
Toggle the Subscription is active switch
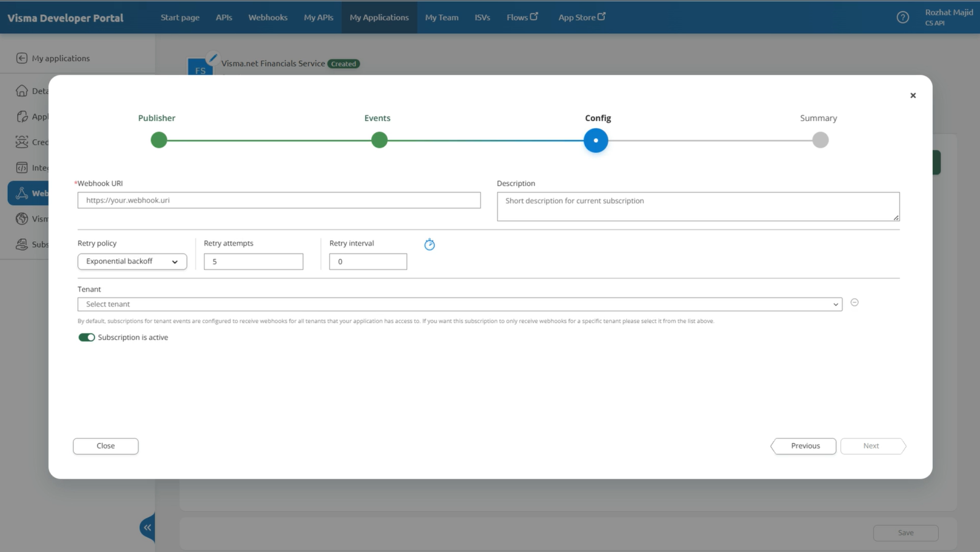click(x=87, y=337)
